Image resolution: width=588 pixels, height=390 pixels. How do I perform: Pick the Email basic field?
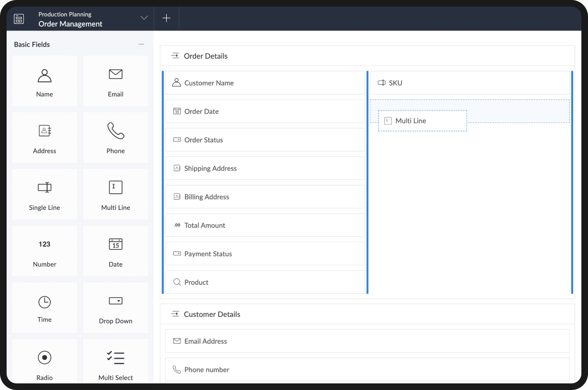[x=115, y=81]
